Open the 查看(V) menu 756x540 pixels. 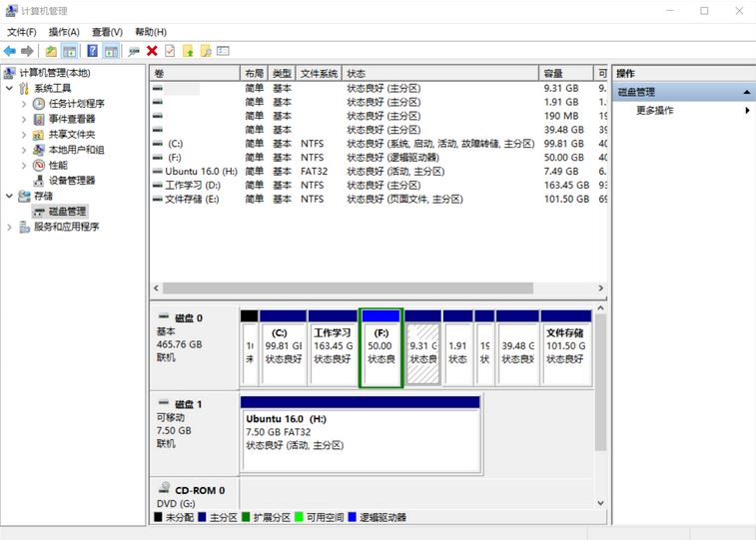point(107,32)
